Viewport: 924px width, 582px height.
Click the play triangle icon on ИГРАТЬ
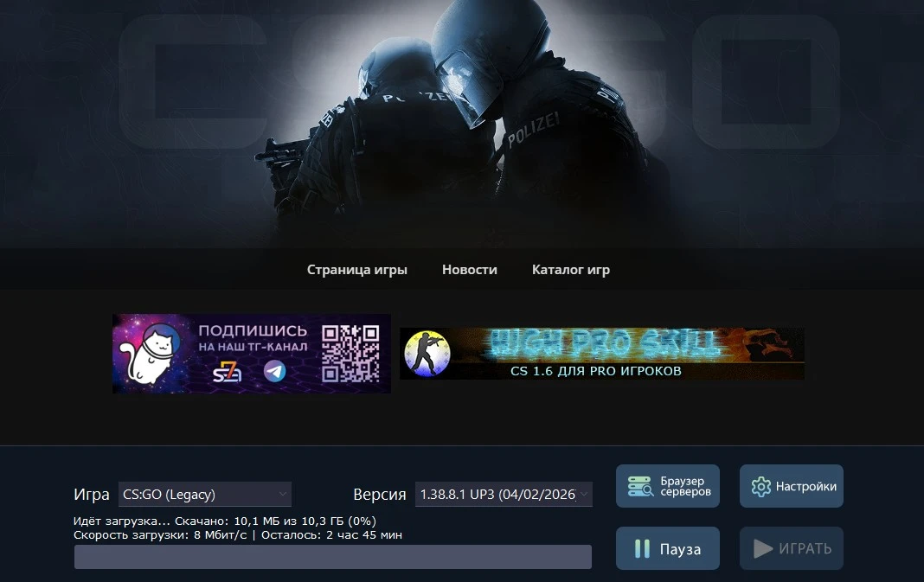[762, 549]
